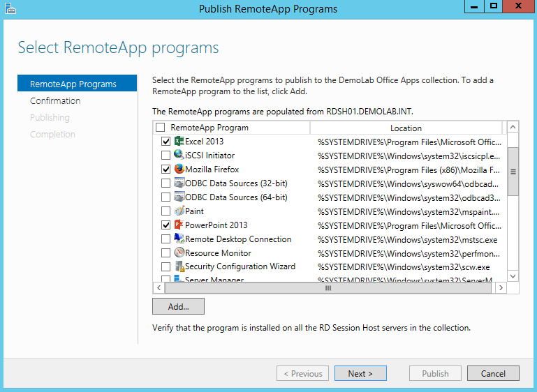Click the horizontal scrollbar thumb
Screen dimensions: 537x392
(x=328, y=287)
